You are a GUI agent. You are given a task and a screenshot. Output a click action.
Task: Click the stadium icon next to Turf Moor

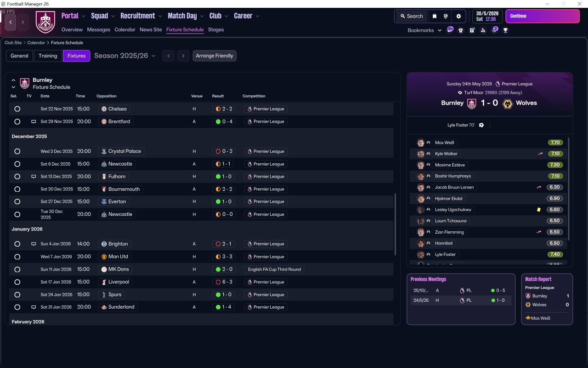(x=460, y=93)
